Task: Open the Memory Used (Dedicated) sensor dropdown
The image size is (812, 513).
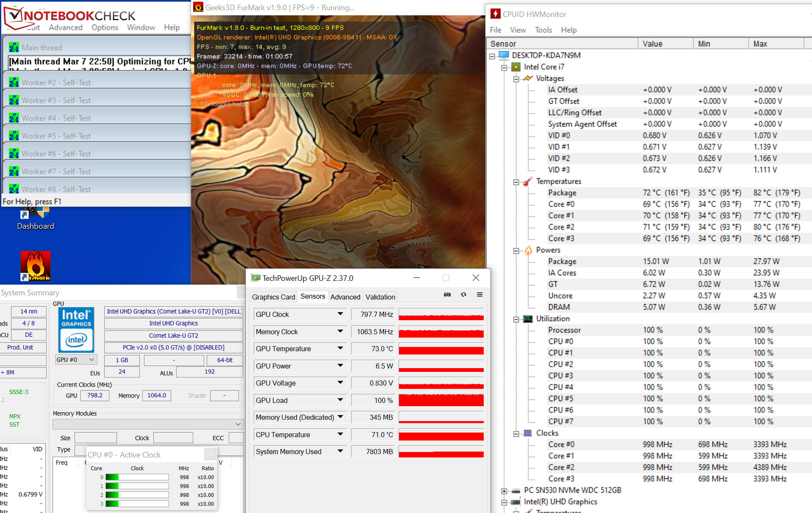Action: click(x=340, y=417)
